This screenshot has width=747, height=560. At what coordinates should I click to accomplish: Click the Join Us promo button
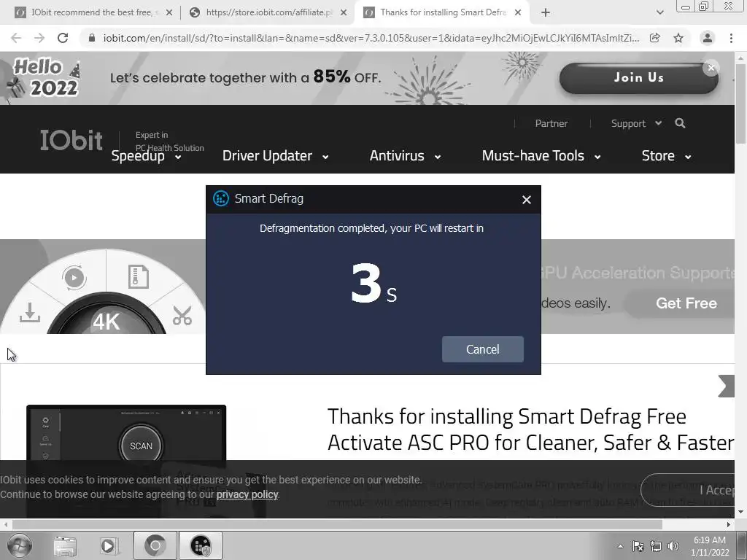coord(638,77)
